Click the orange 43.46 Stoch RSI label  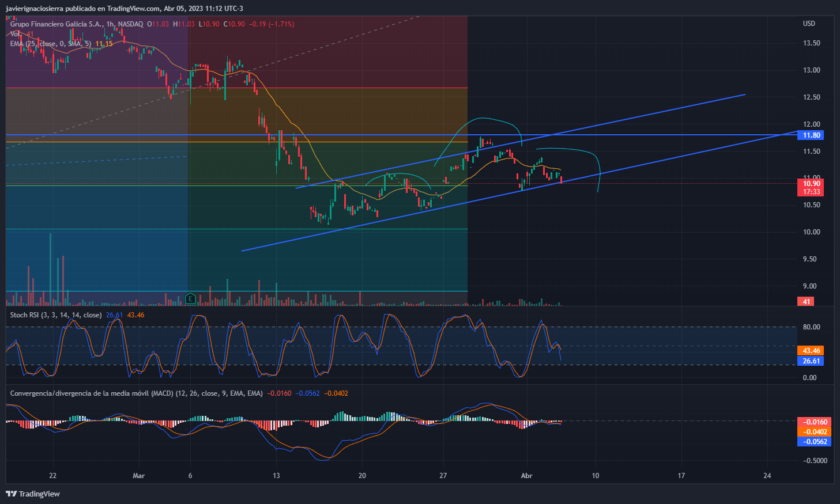point(811,351)
